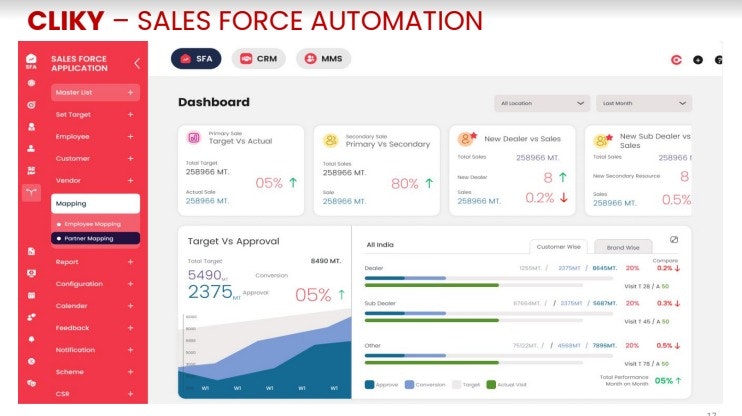Open the All Location dropdown
The width and height of the screenshot is (742, 416).
[x=542, y=103]
